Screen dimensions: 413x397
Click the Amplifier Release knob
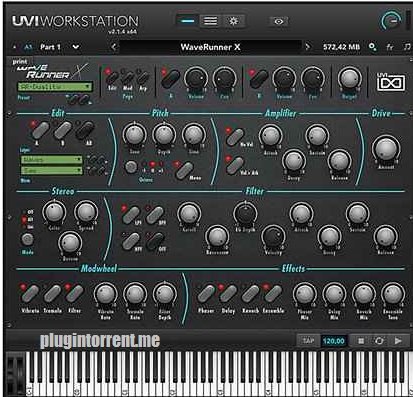pyautogui.click(x=339, y=161)
